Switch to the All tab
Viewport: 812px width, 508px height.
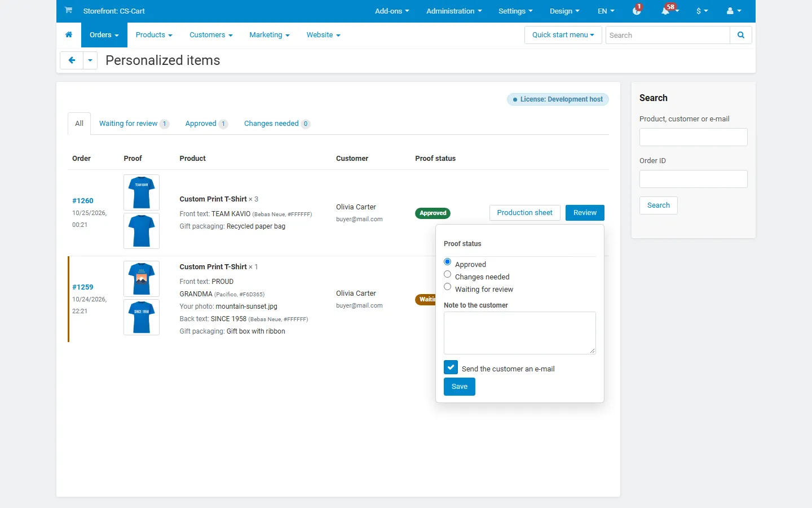[x=79, y=124]
